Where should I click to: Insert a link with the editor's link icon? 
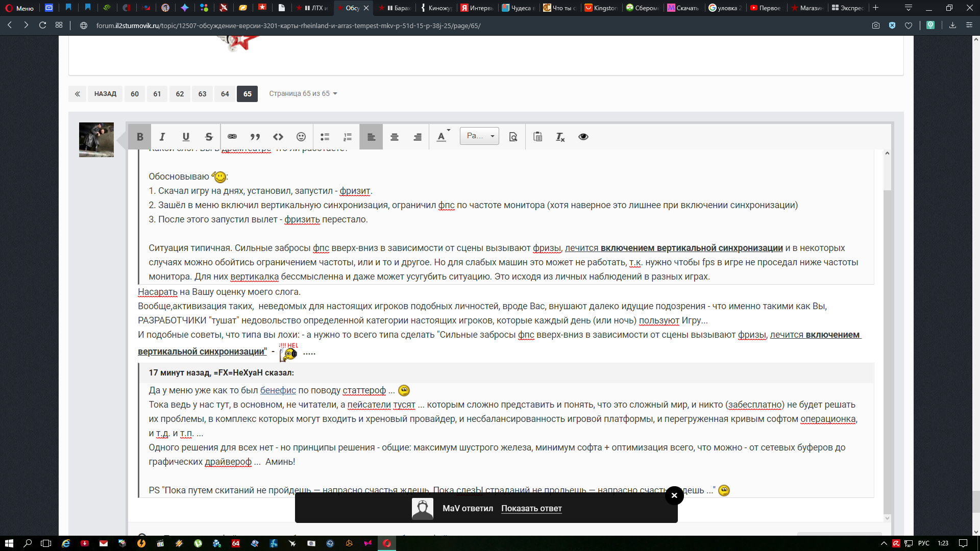232,137
